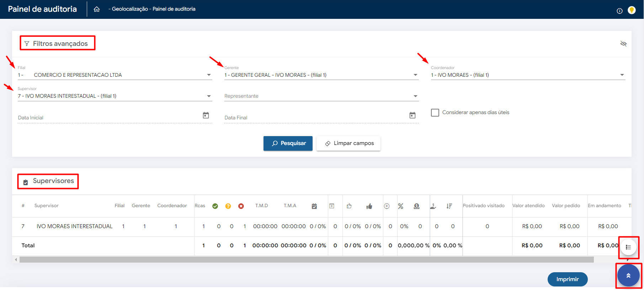Expand the Coordenador dropdown

tap(622, 75)
